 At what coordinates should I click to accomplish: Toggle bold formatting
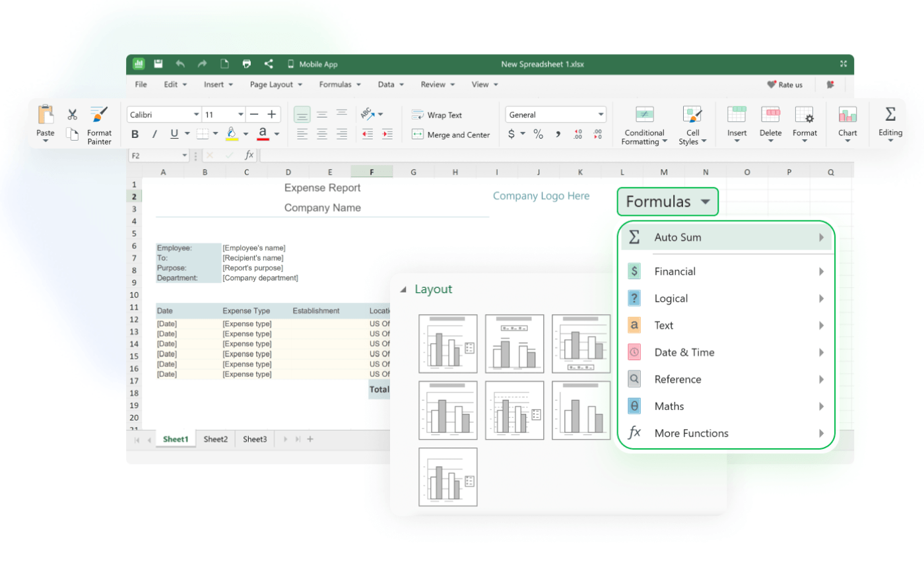click(135, 134)
